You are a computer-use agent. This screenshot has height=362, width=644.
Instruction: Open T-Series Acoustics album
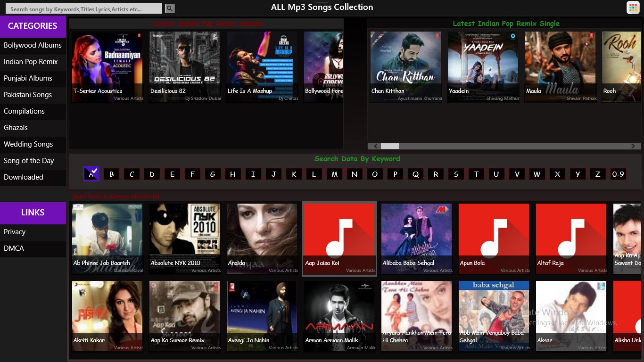click(x=107, y=66)
